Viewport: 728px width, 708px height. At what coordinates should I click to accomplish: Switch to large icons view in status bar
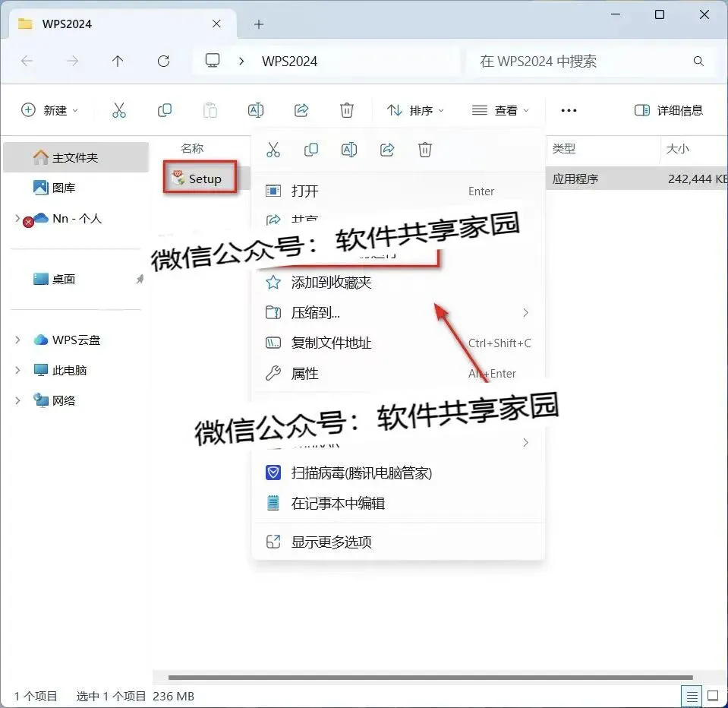[x=713, y=696]
